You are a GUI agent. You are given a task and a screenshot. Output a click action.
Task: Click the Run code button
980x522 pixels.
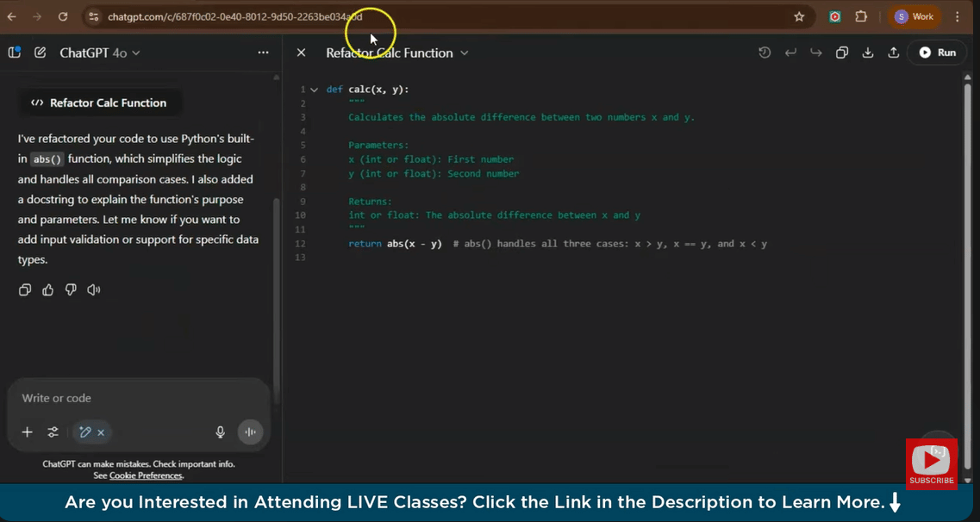937,53
